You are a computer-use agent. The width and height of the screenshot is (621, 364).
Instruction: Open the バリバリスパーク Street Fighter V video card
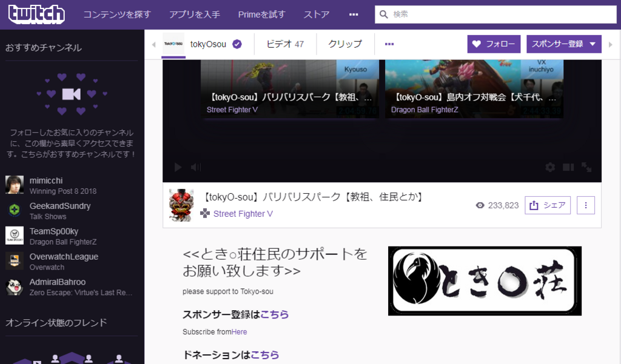click(289, 89)
